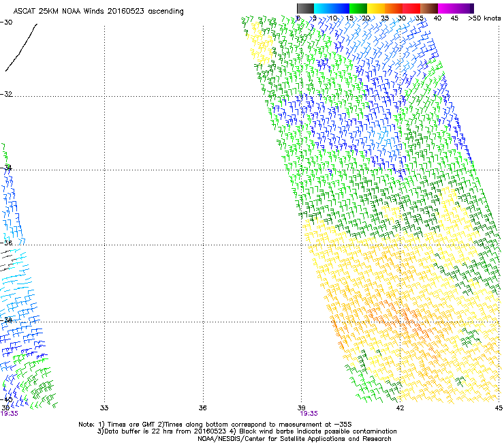Click "NOAA/NESDIS/Center for Satellite Applications and Research" credit
Screen dimensions: 504x443
(x=294, y=439)
